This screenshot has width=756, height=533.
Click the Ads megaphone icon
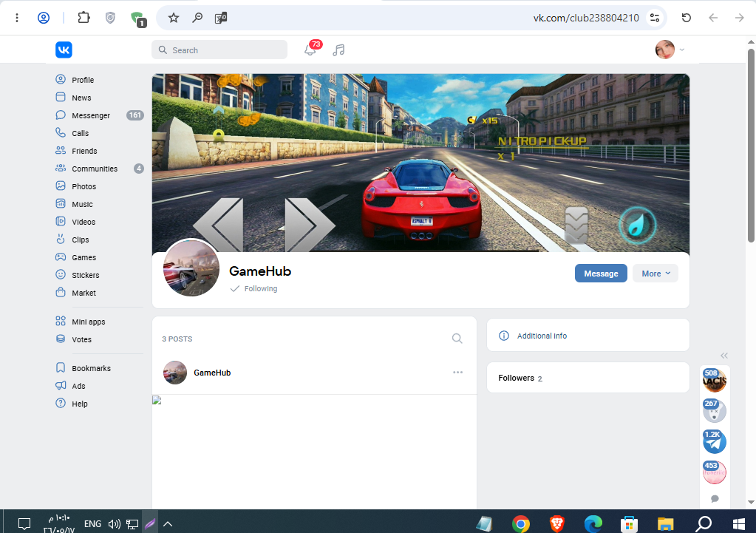click(x=61, y=385)
